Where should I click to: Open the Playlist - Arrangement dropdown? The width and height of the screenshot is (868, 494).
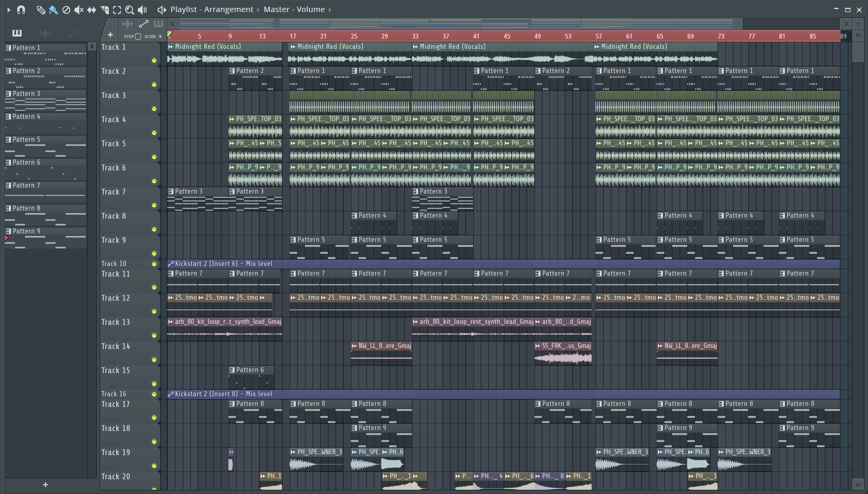click(212, 10)
